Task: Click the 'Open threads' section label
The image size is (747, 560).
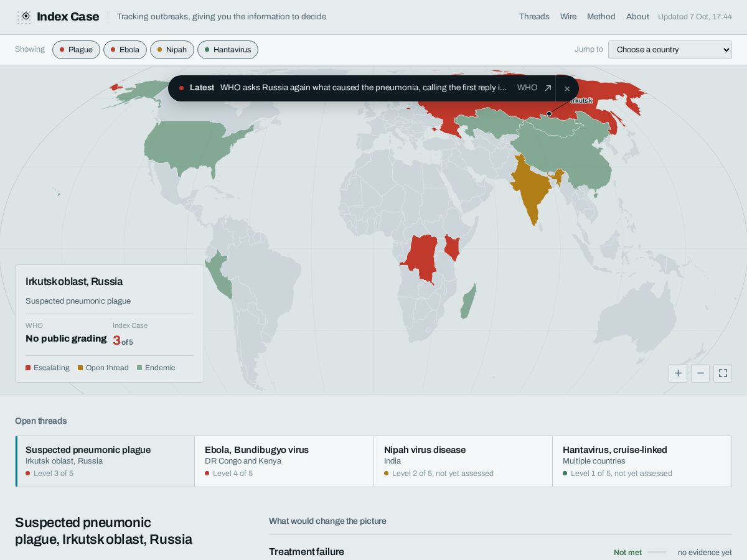Action: [41, 421]
